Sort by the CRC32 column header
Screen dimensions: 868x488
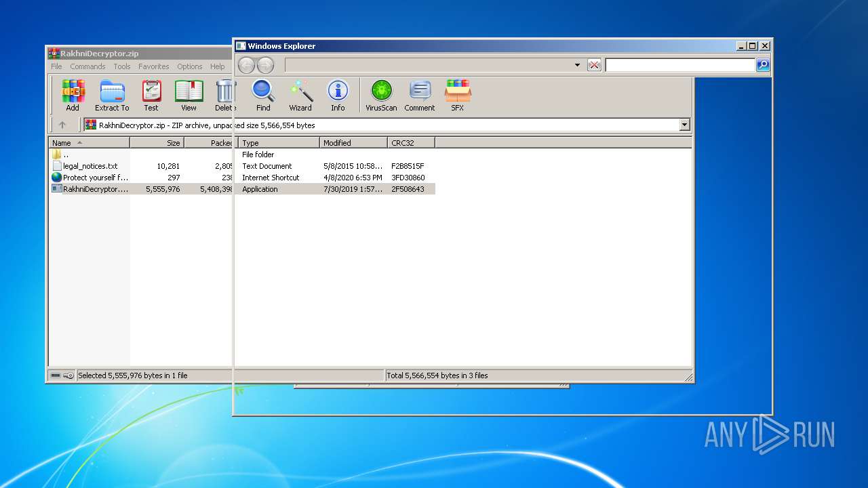(411, 143)
